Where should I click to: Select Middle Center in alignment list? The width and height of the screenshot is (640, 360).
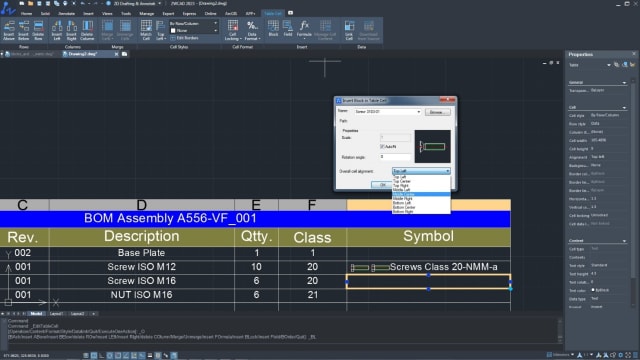pyautogui.click(x=421, y=194)
